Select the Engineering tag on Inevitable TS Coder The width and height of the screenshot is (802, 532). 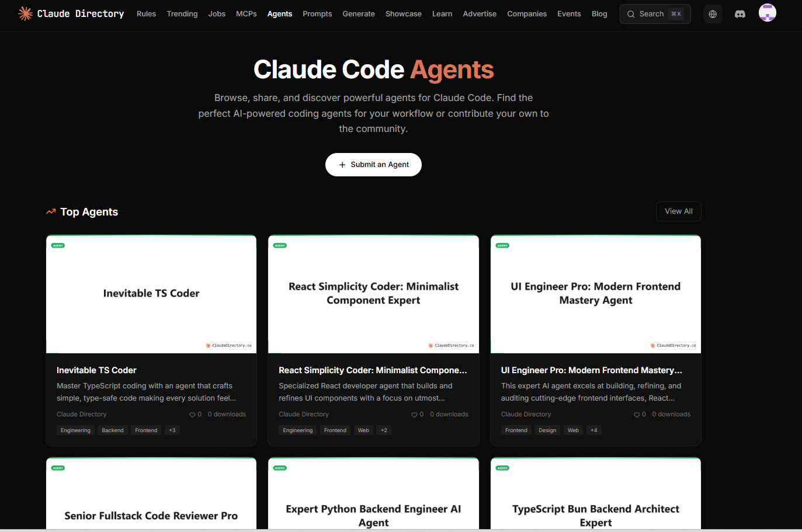pyautogui.click(x=75, y=430)
